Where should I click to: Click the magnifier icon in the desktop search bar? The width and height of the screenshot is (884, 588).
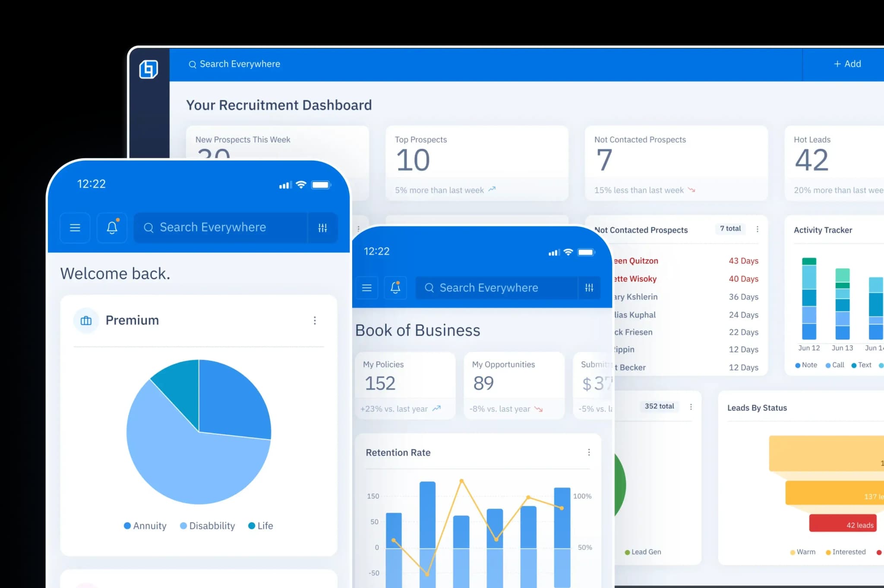pos(193,64)
